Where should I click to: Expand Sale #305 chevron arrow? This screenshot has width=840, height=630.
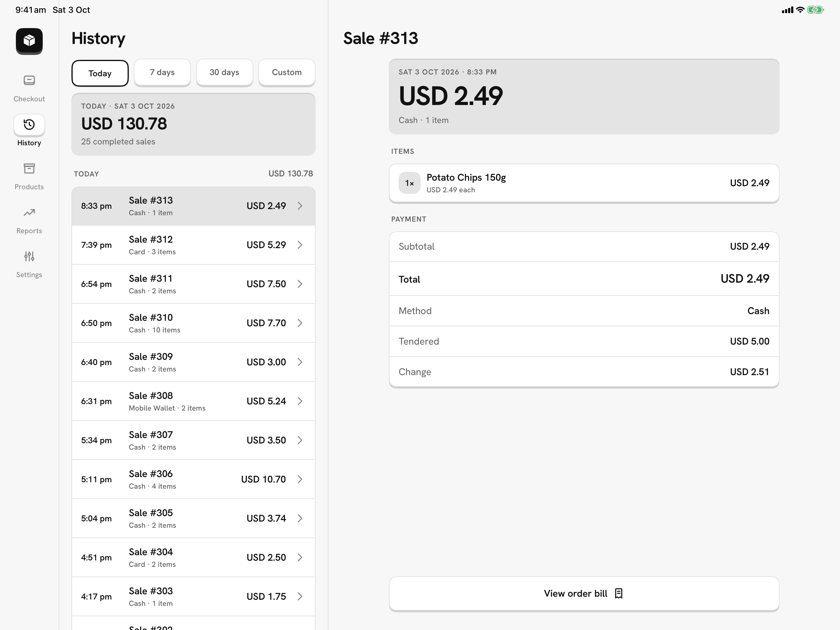point(300,518)
